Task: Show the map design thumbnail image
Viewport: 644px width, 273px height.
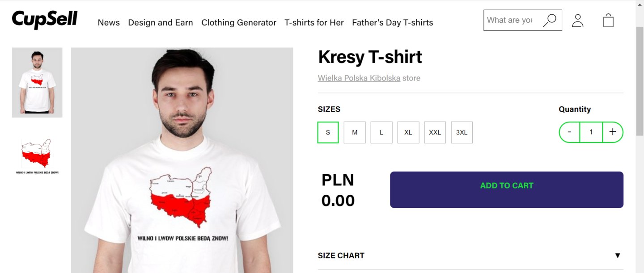Action: (x=37, y=156)
